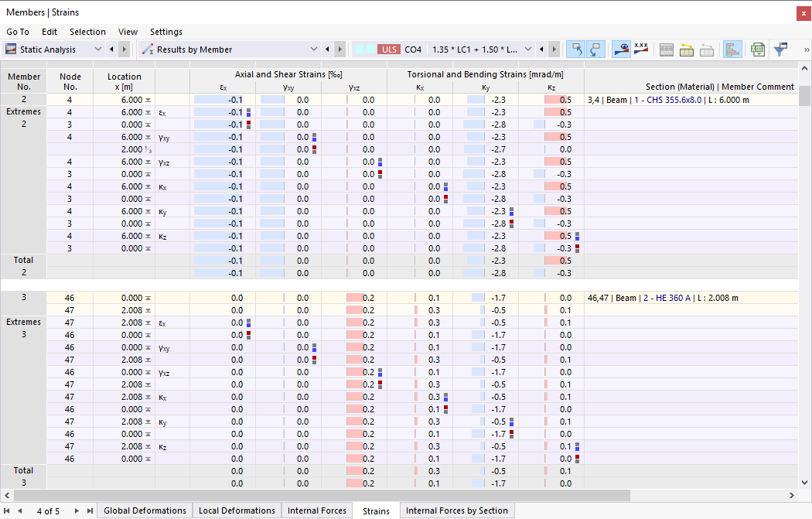Enable display of result values x.xx
The height and width of the screenshot is (519, 812).
pyautogui.click(x=640, y=49)
